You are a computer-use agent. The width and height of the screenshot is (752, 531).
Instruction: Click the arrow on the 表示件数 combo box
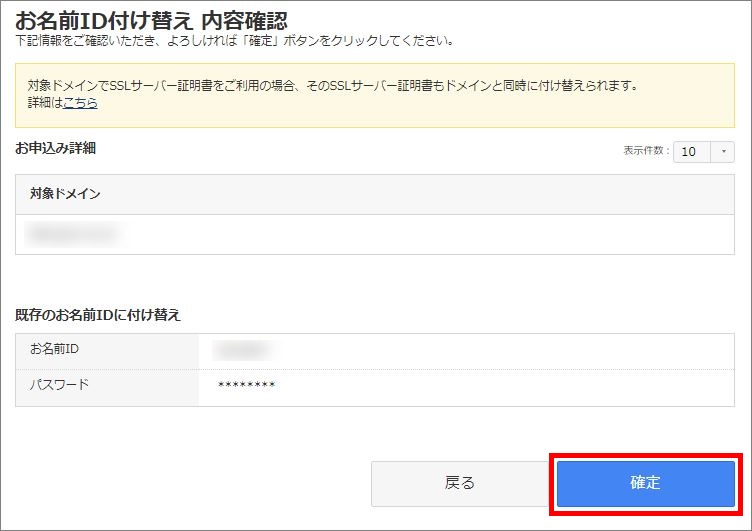(x=723, y=152)
